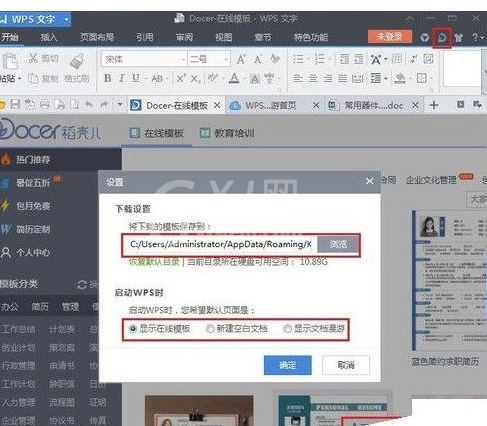This screenshot has height=426, width=487.
Task: Click the Redo arrow icon
Action: pos(104,105)
